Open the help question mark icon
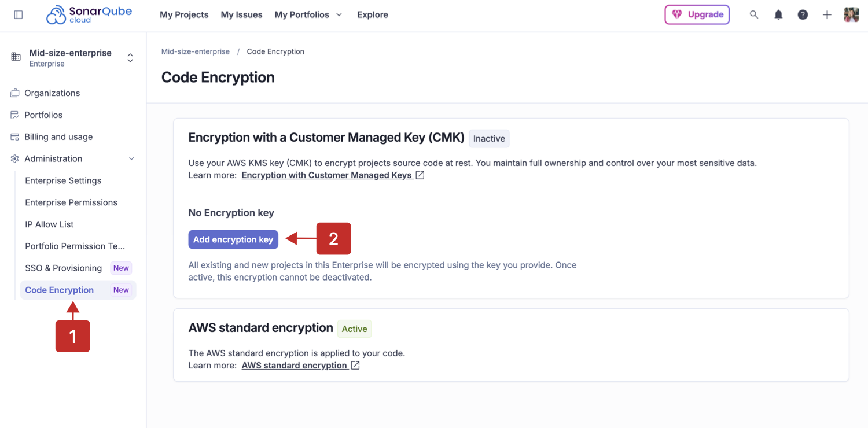The image size is (868, 428). [803, 14]
